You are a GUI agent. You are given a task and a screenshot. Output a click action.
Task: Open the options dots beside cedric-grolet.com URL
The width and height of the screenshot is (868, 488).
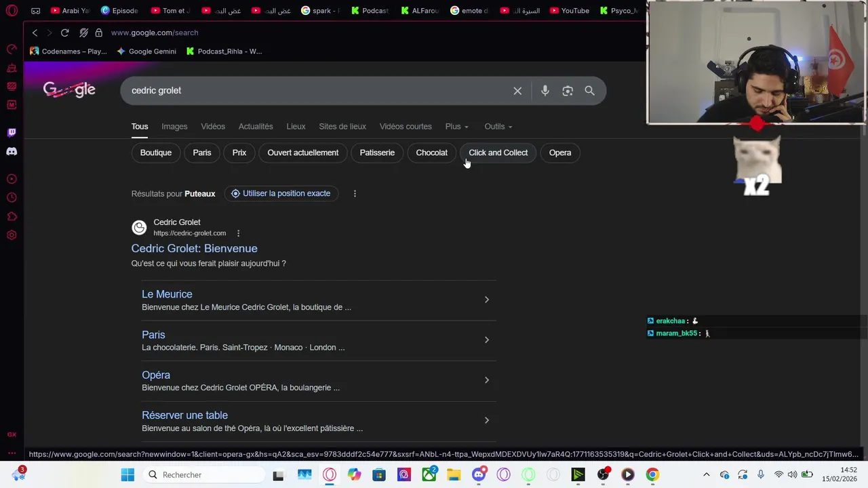tap(238, 233)
